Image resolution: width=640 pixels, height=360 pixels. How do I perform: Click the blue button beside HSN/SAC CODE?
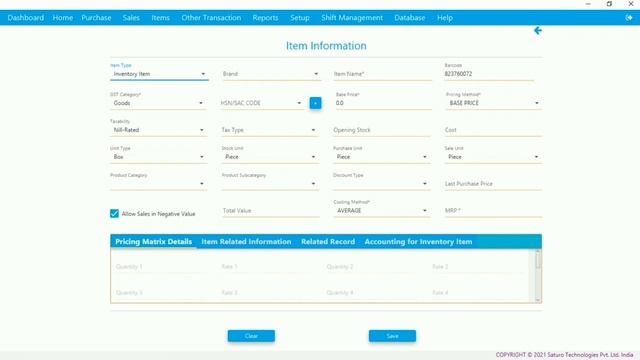tap(315, 103)
